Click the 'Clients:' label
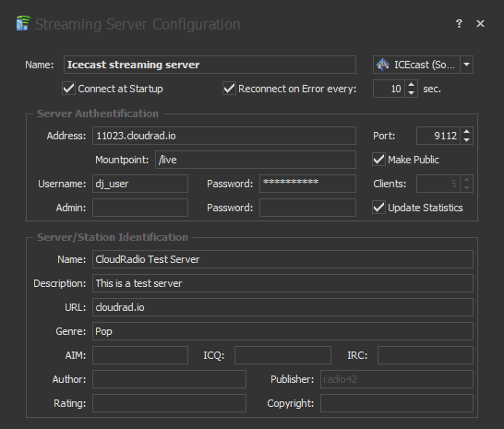The image size is (504, 429). pos(390,184)
